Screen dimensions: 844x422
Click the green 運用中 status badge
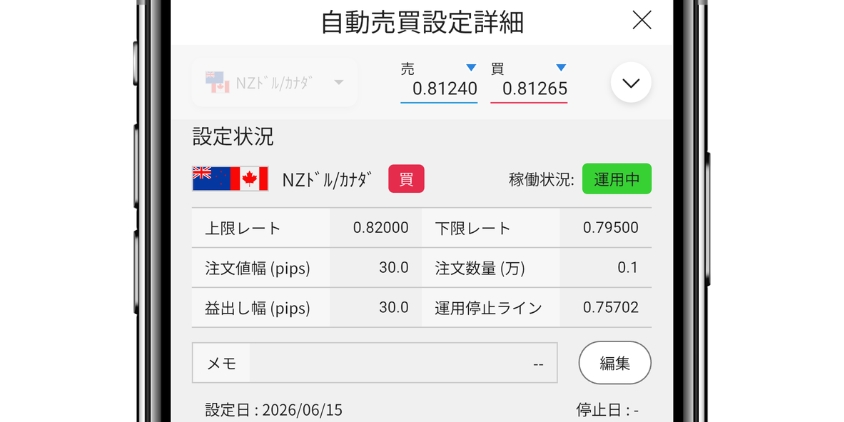click(617, 179)
